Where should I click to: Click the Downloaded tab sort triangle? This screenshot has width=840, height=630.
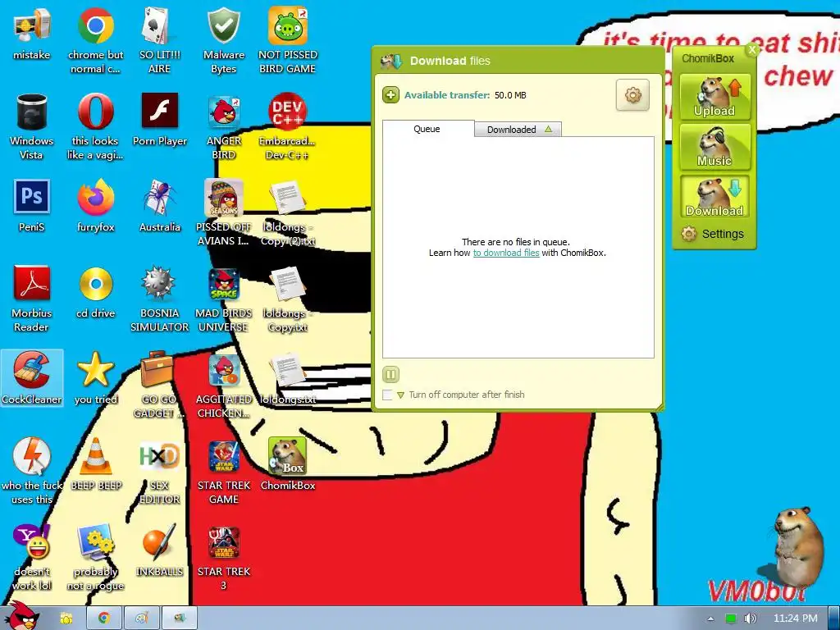pyautogui.click(x=548, y=129)
